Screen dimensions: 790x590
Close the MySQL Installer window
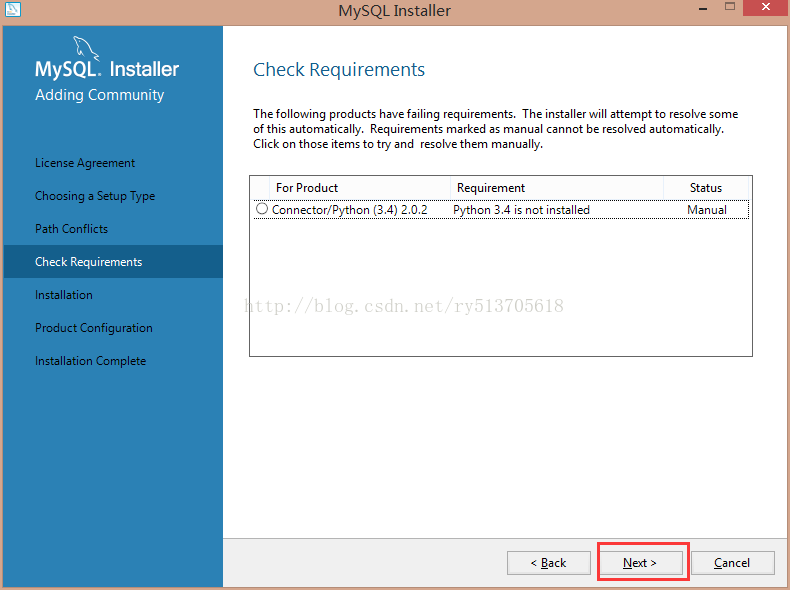pos(766,8)
